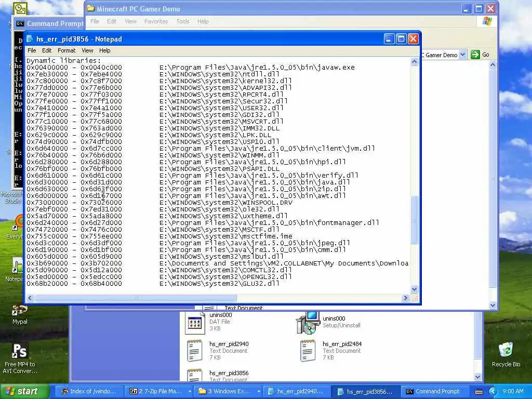The width and height of the screenshot is (532, 399).
Task: Click the Explorer title bar folder icon
Action: pos(91,8)
